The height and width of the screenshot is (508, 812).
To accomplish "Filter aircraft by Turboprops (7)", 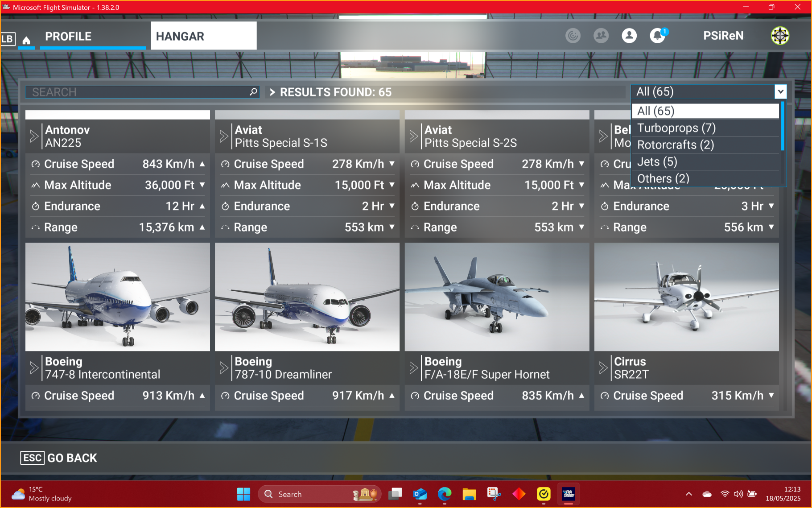I will [x=705, y=128].
